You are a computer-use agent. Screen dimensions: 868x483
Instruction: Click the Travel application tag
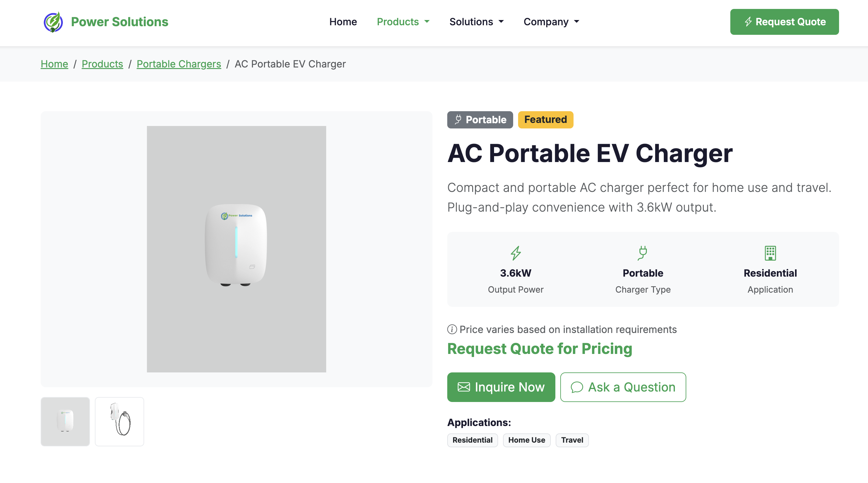tap(572, 440)
